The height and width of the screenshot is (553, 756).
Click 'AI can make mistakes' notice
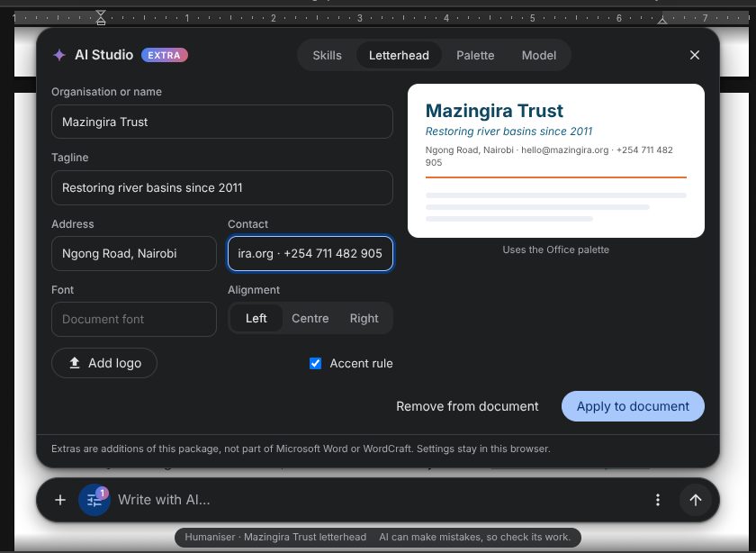[x=474, y=537]
